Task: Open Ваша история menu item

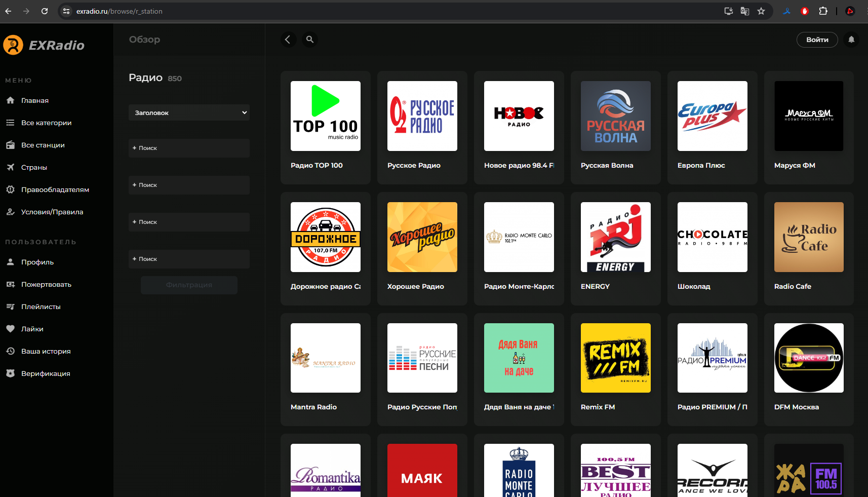Action: 46,351
